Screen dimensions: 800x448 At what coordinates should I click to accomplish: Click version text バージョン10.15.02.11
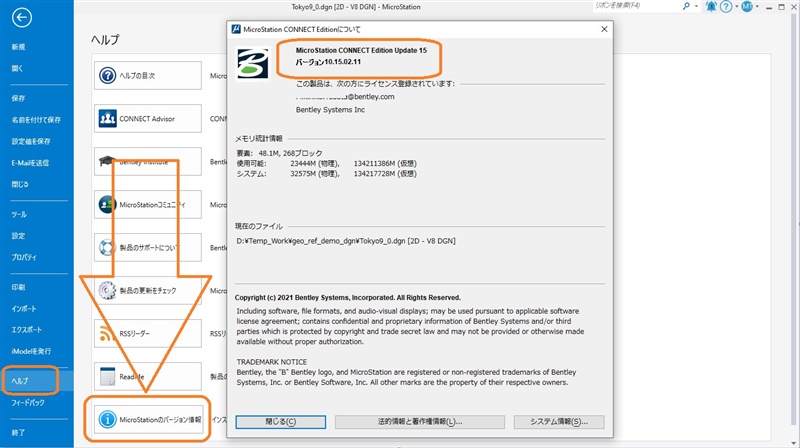pos(328,62)
